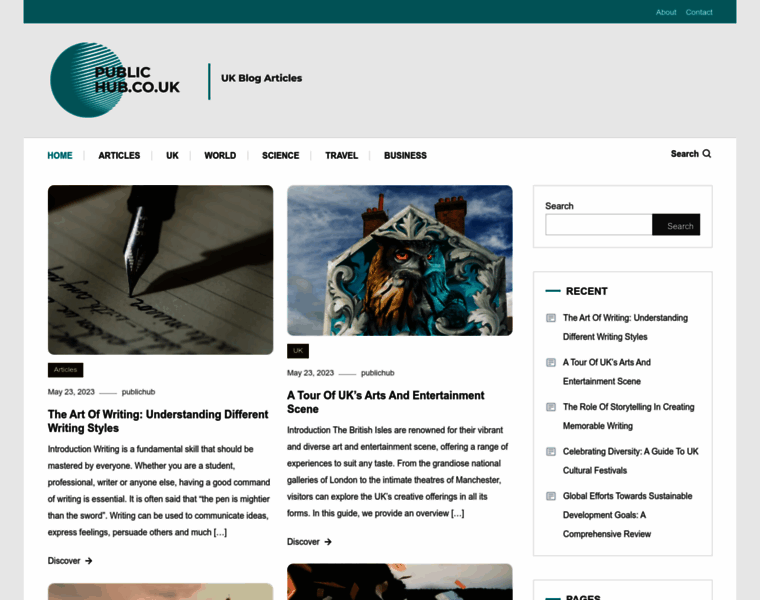Select the Science menu item
The height and width of the screenshot is (600, 760).
[281, 156]
